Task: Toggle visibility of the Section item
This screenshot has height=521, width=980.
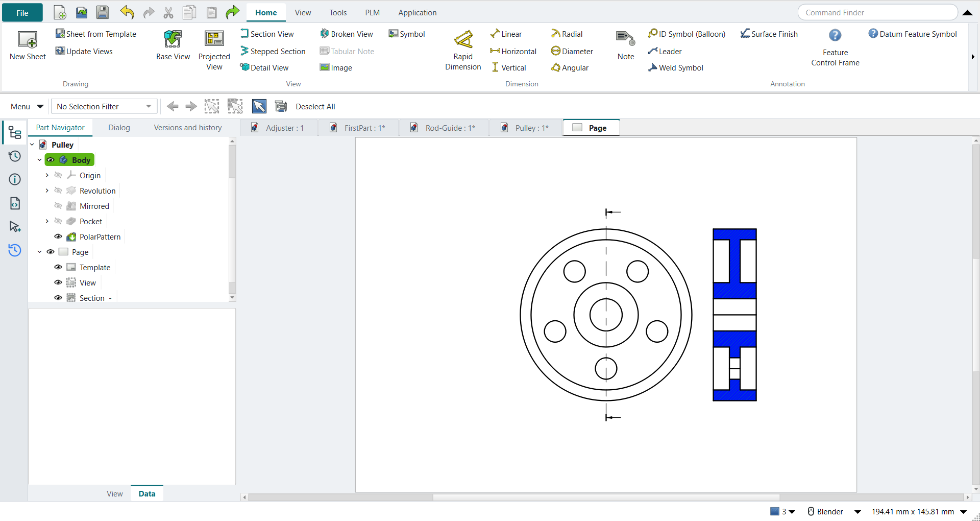Action: pos(58,298)
